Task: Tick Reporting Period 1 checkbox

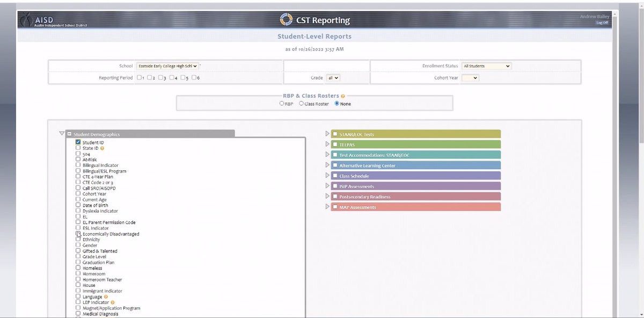Action: pyautogui.click(x=139, y=78)
